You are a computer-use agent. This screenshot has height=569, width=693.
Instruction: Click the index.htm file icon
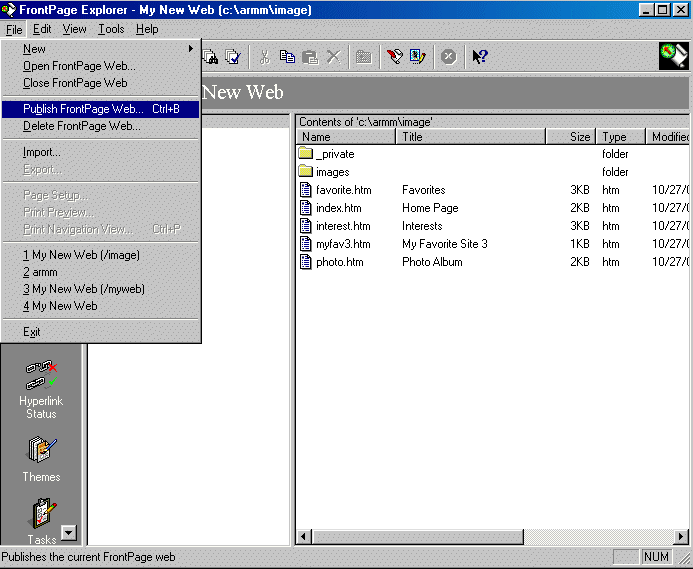(x=305, y=208)
